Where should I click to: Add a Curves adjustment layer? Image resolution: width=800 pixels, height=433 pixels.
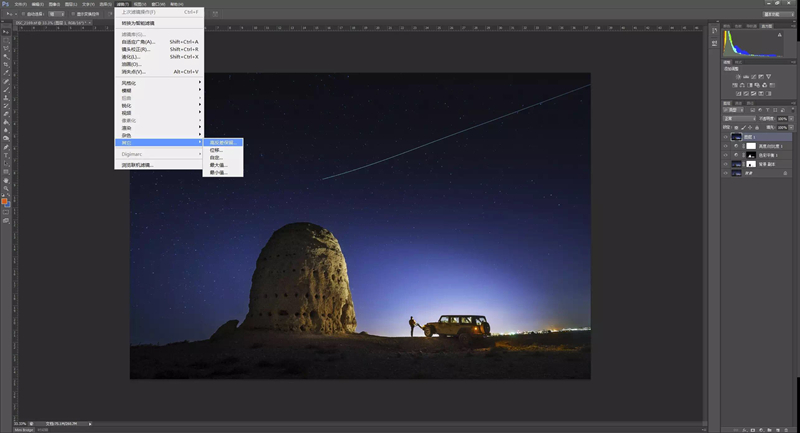tap(753, 77)
